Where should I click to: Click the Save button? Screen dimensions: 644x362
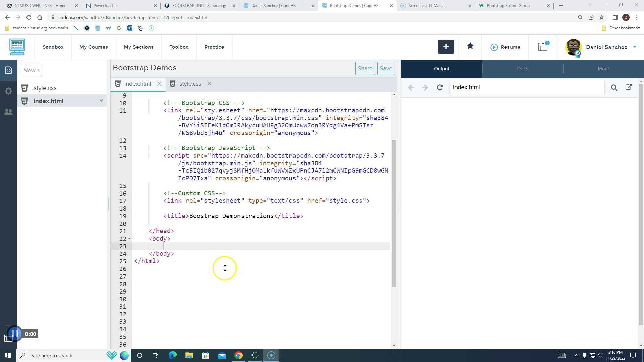[x=386, y=69]
